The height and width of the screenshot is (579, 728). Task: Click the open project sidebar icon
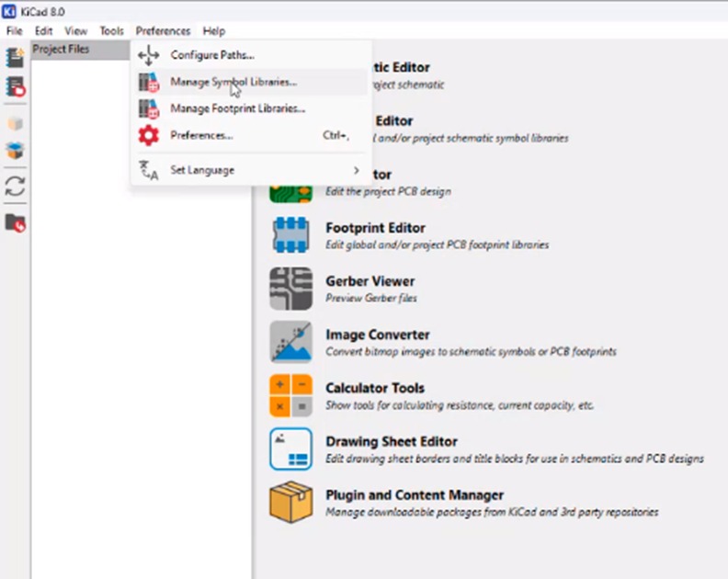[x=15, y=86]
